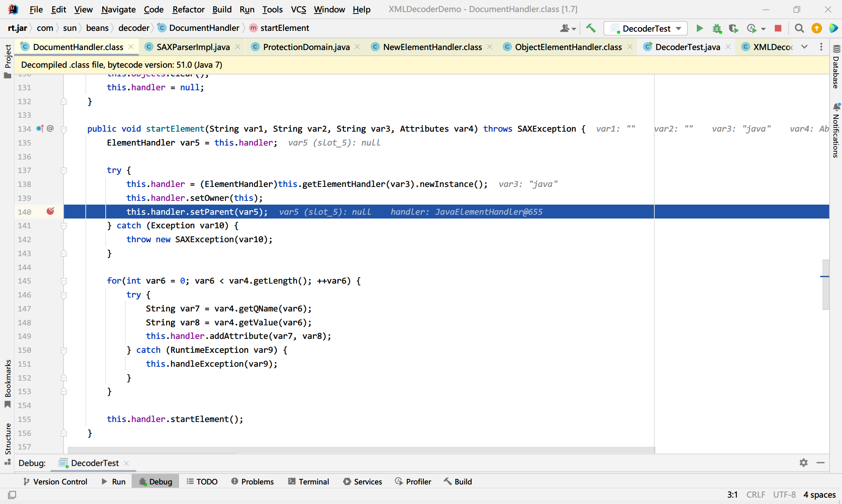Switch to the ObjectElementHandler.class tab

pos(568,47)
